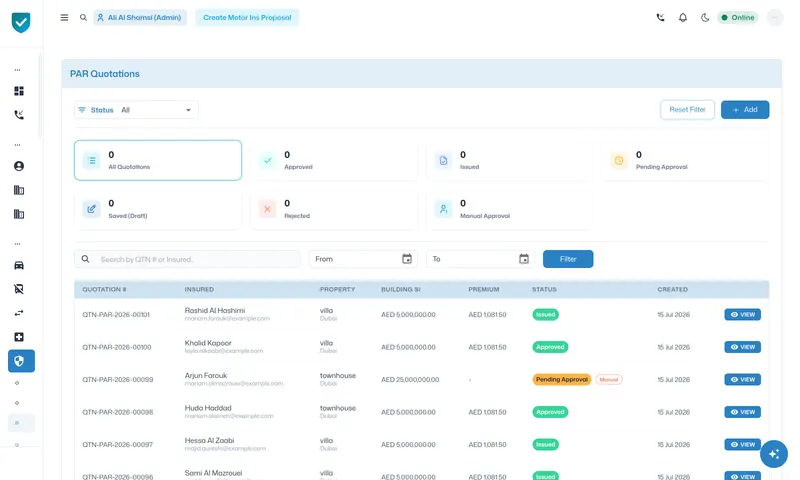Click the Premium column header
The height and width of the screenshot is (480, 800).
[484, 289]
